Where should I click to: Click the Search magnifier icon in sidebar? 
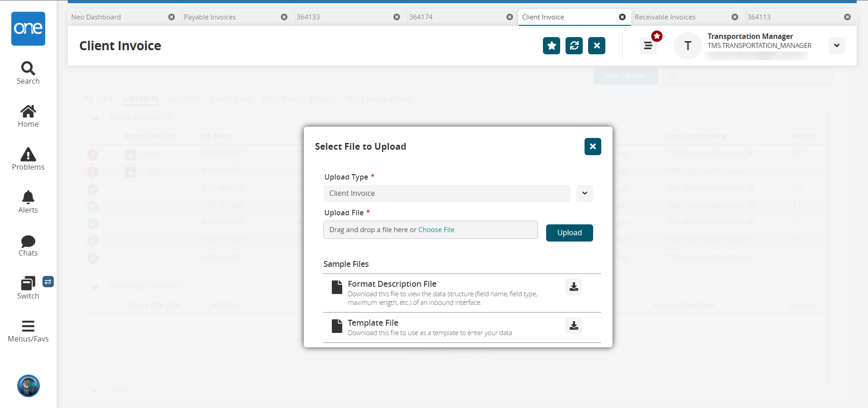click(28, 69)
